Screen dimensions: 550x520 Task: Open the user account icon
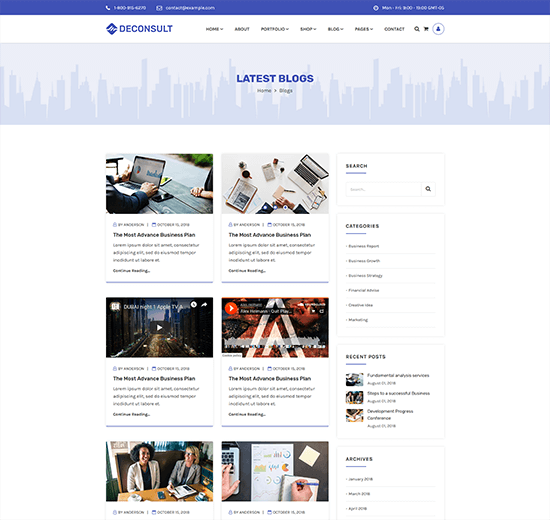pyautogui.click(x=438, y=29)
